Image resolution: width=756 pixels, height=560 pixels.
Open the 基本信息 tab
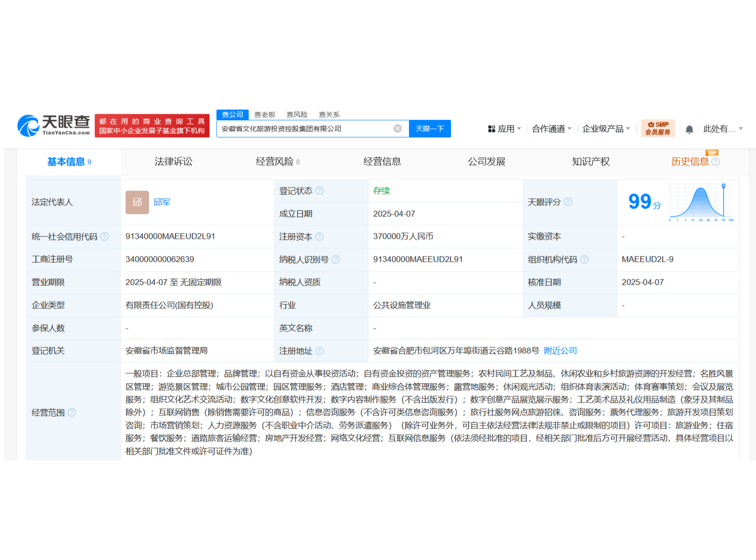69,162
